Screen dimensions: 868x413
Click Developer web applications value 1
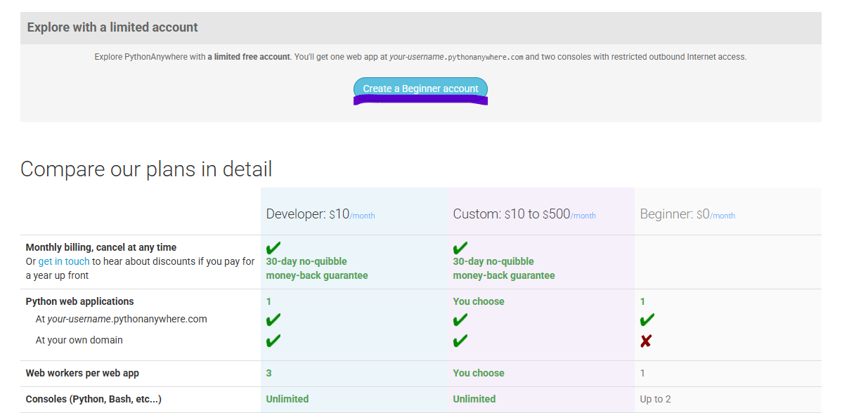(x=268, y=301)
